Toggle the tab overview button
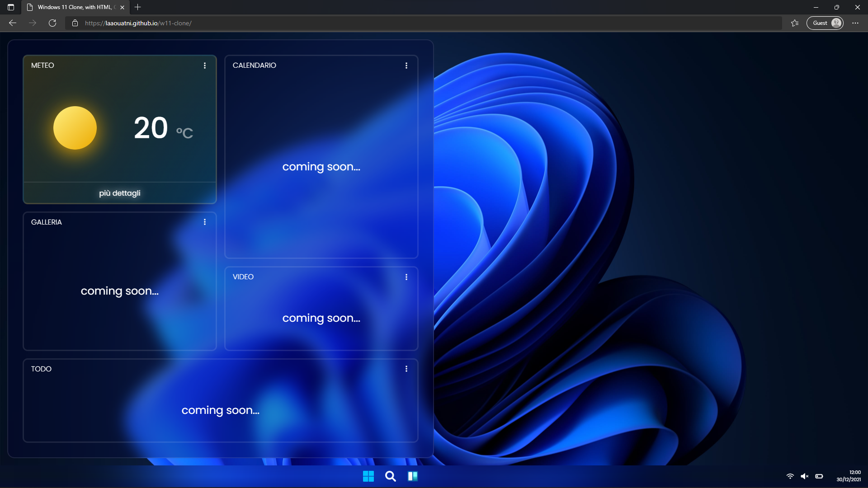Screen dimensions: 868x488 tap(11, 7)
